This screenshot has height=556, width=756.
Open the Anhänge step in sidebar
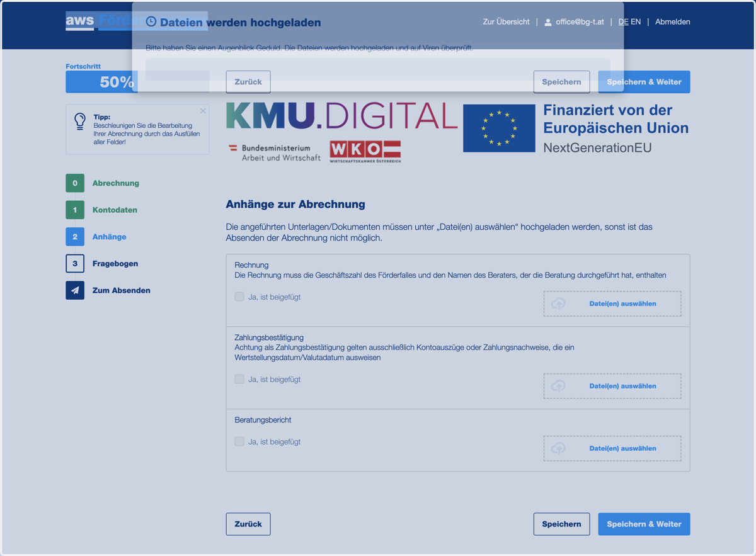pyautogui.click(x=110, y=237)
